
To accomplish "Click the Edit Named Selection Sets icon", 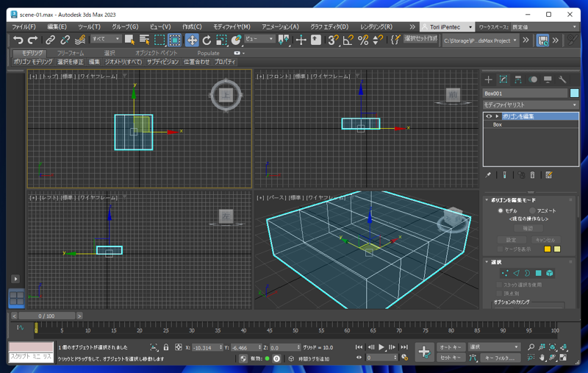I will tap(395, 40).
